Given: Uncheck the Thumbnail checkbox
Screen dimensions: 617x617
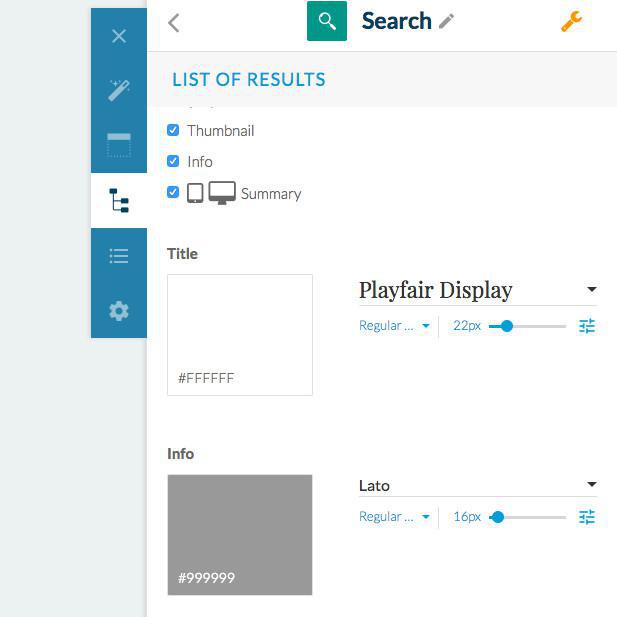Looking at the screenshot, I should click(173, 131).
